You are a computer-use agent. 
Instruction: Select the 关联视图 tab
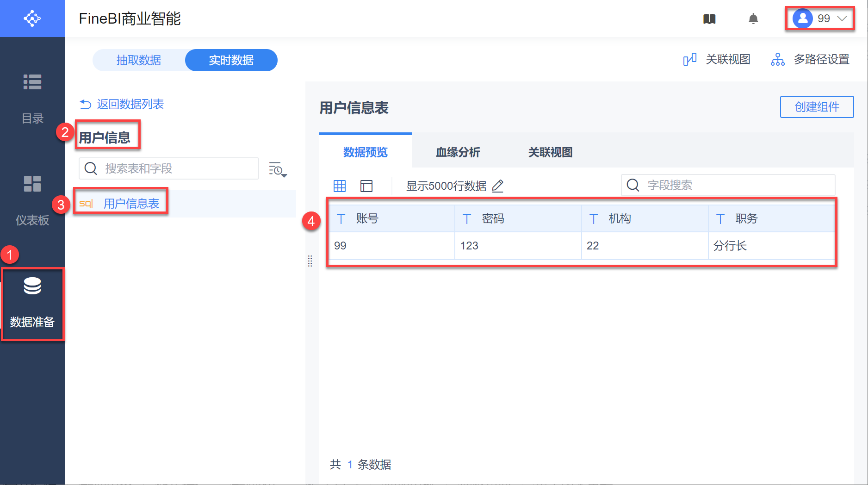click(x=550, y=152)
